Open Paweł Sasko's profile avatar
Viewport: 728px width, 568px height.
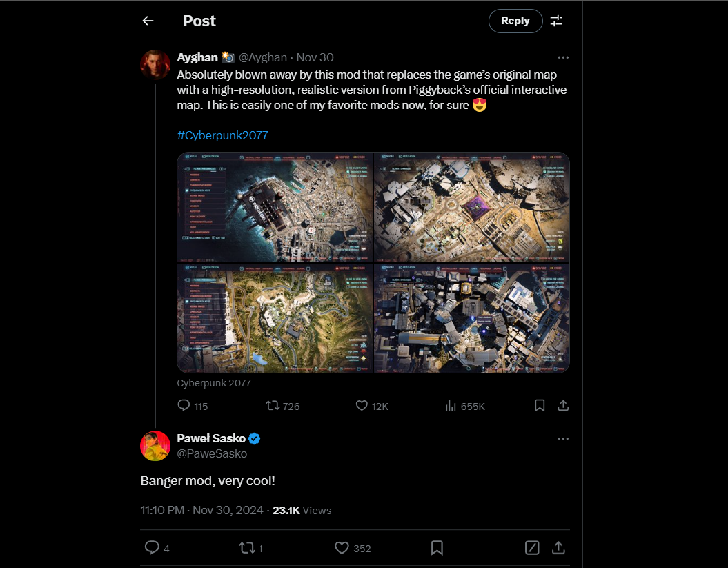155,446
